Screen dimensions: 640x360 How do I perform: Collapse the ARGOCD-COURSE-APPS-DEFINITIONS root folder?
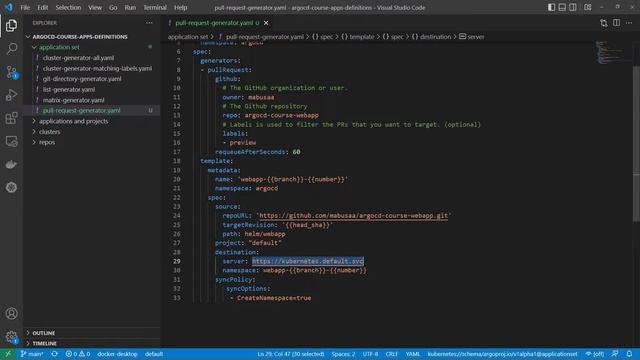[x=80, y=37]
